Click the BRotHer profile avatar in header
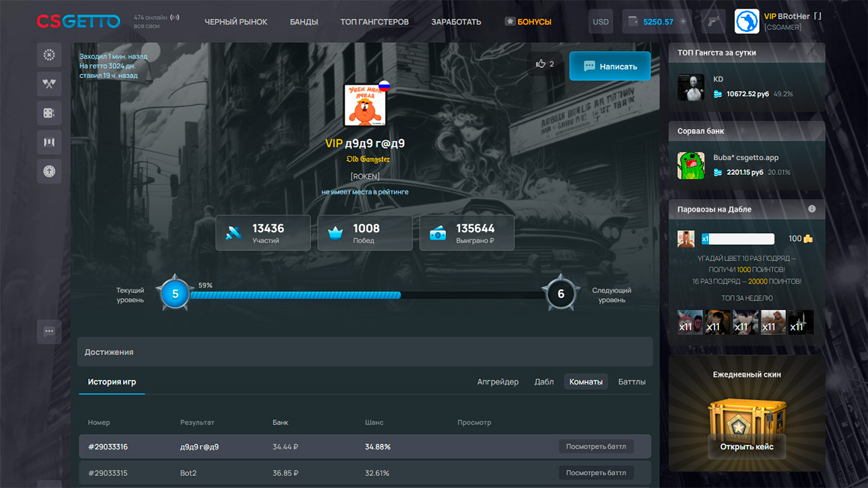The height and width of the screenshot is (488, 868). point(746,21)
